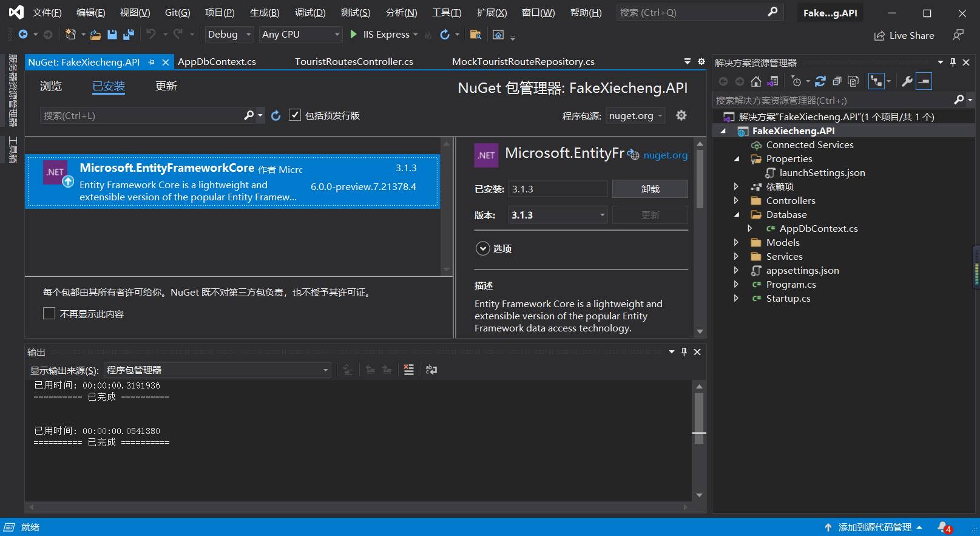Switch views icon in Solution Explorer toolbar
This screenshot has height=536, width=980.
(x=772, y=81)
